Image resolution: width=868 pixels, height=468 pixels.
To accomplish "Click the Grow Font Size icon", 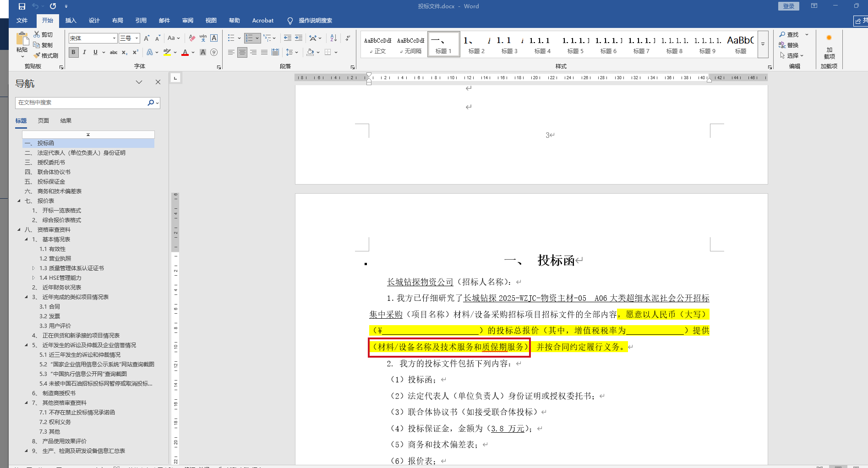I will click(x=147, y=38).
